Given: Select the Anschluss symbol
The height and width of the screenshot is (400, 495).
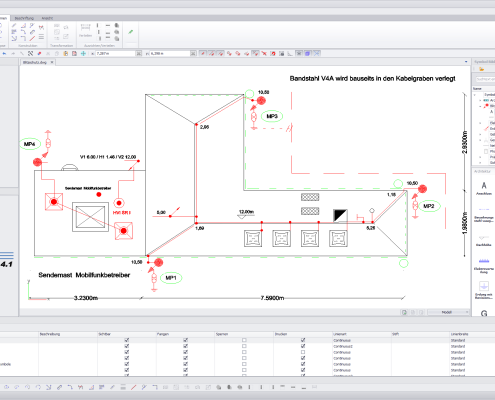Looking at the screenshot, I should point(484,188).
